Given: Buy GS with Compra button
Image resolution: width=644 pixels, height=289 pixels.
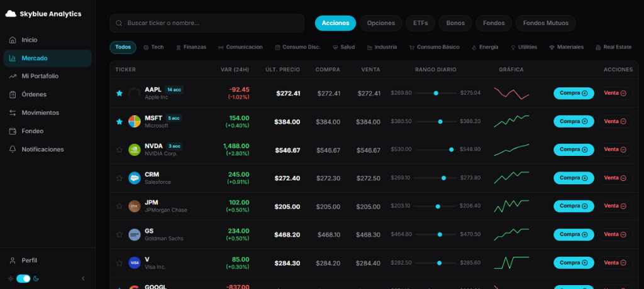Looking at the screenshot, I should [x=574, y=234].
